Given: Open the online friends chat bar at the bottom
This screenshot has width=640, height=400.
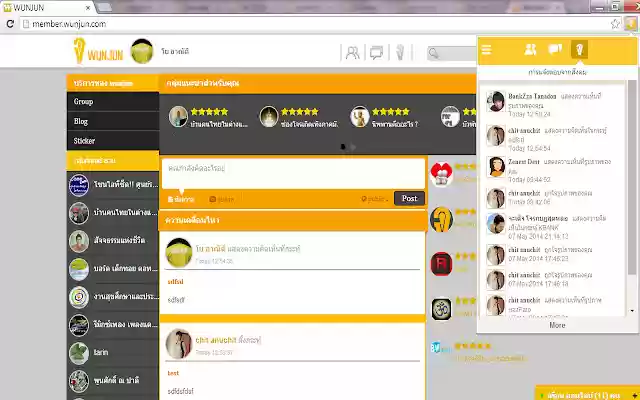Looking at the screenshot, I should [587, 394].
